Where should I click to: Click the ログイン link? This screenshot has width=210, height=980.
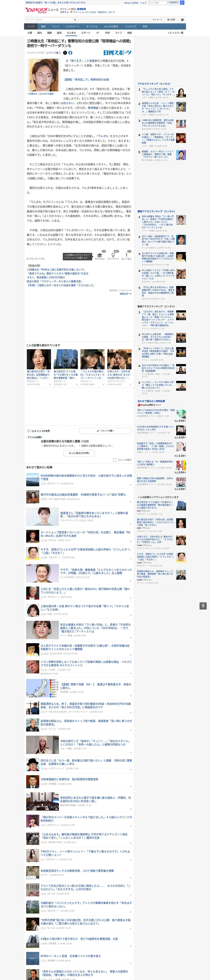64,12
